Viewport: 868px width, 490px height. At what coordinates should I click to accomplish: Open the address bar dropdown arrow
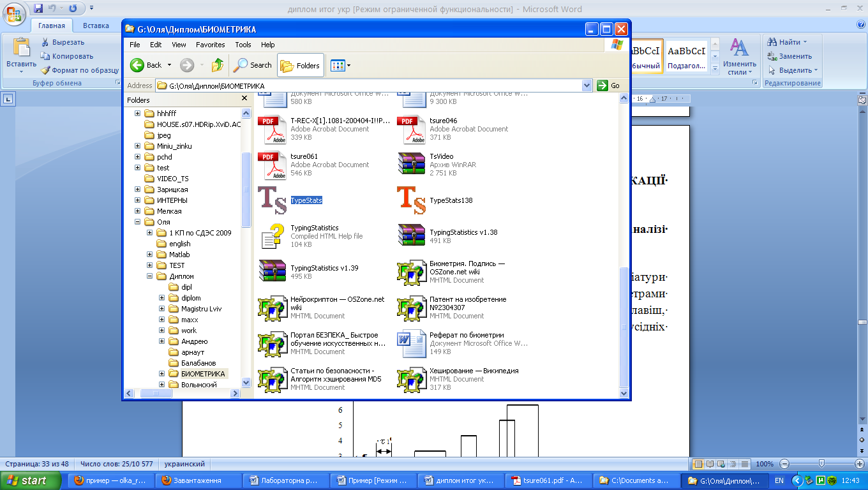click(587, 85)
